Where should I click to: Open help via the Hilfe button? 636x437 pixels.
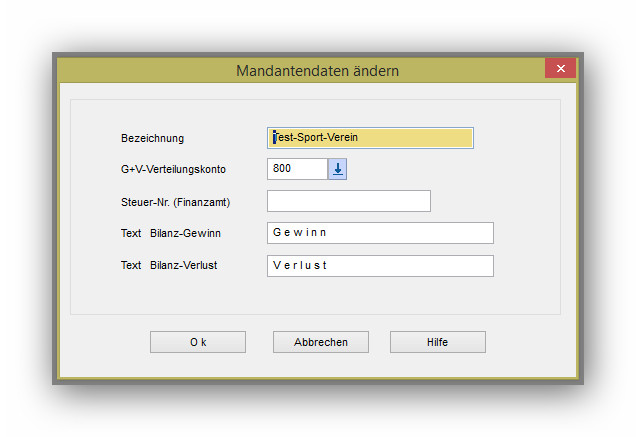tap(437, 342)
